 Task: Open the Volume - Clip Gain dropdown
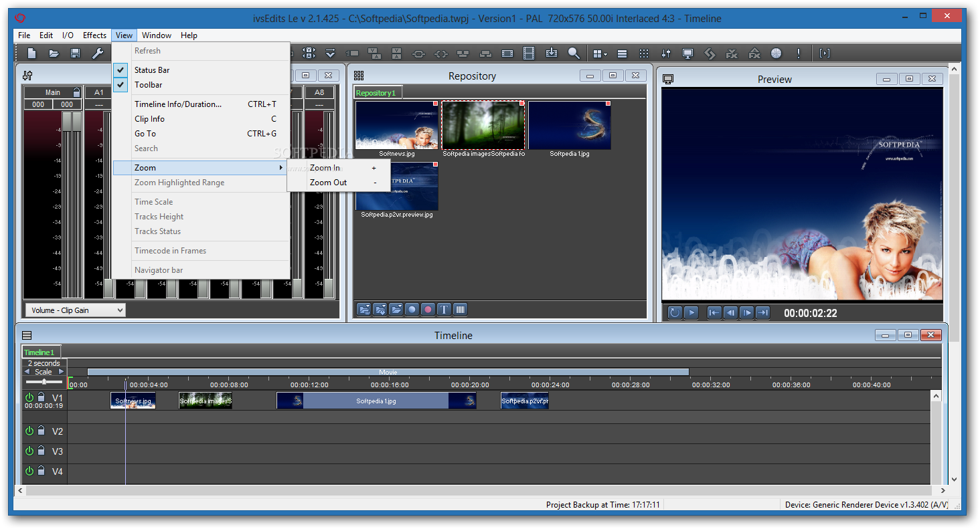(x=76, y=310)
